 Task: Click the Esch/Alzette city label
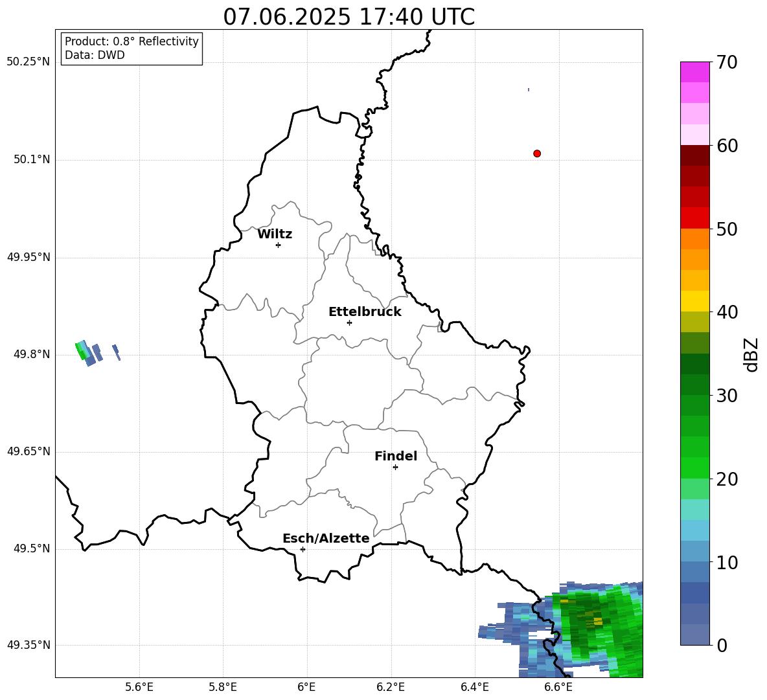click(326, 538)
